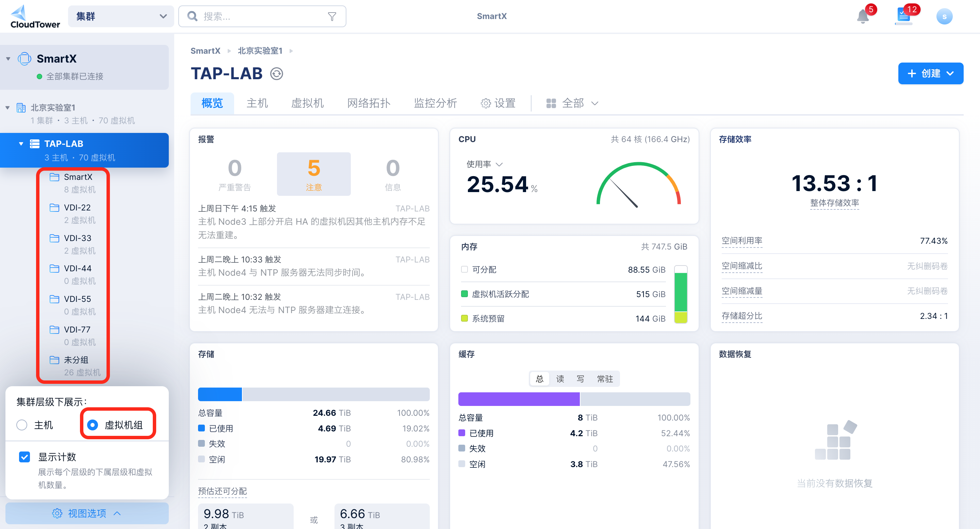The width and height of the screenshot is (980, 529).
Task: Open the 使用率 CPU metric dropdown
Action: [485, 164]
